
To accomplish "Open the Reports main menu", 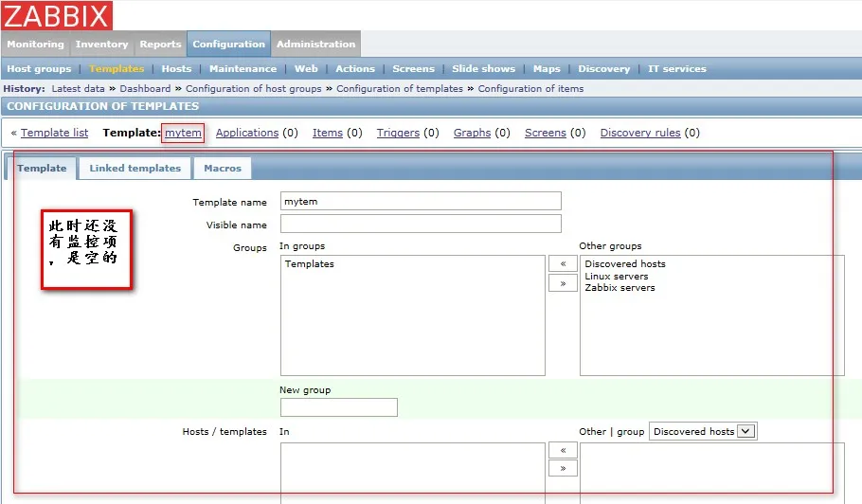I will pyautogui.click(x=160, y=44).
